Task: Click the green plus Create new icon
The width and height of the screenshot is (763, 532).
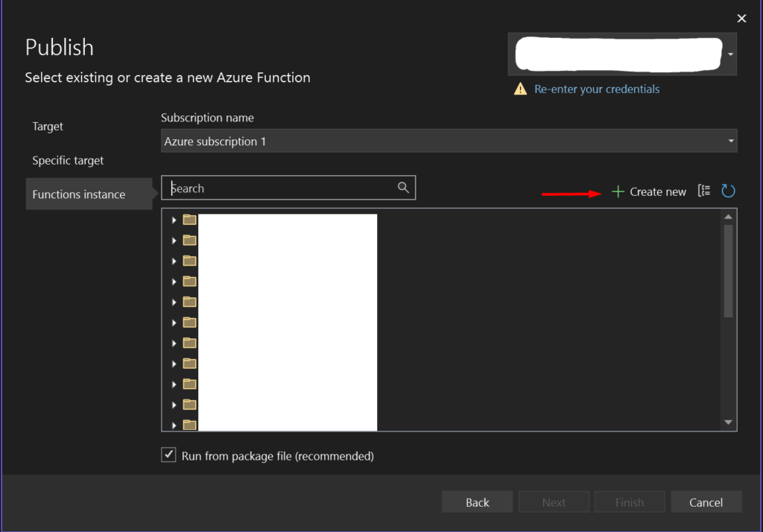Action: (618, 191)
